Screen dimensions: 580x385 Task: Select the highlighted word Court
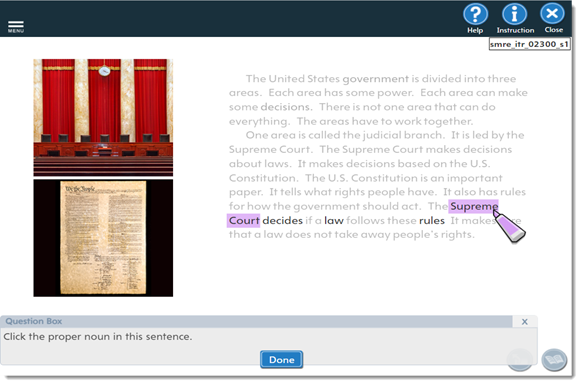[244, 220]
